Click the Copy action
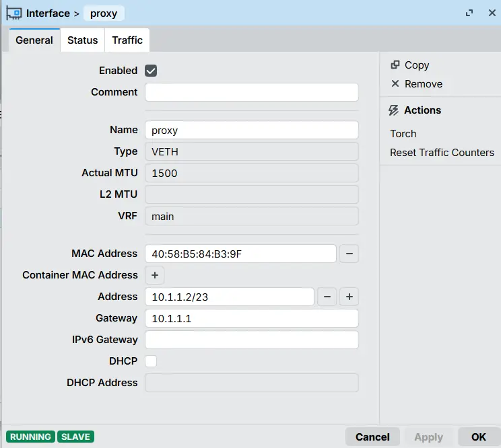The height and width of the screenshot is (448, 501). (417, 65)
